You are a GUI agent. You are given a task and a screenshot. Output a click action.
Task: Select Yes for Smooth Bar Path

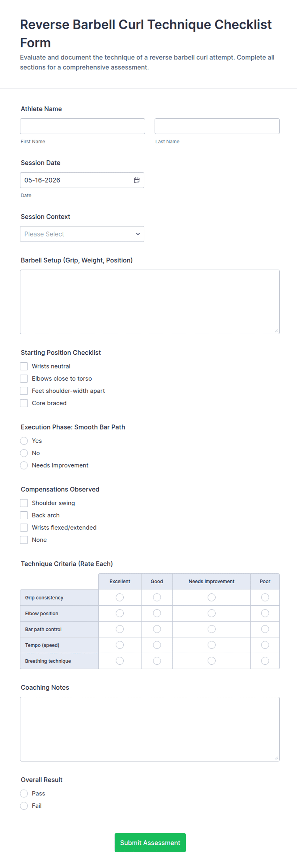coord(24,441)
